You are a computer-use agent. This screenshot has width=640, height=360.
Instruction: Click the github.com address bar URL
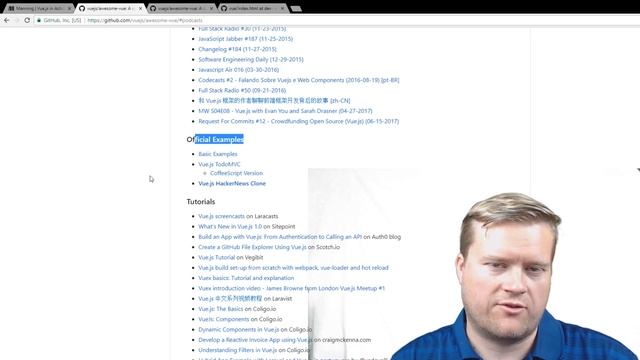click(x=145, y=20)
